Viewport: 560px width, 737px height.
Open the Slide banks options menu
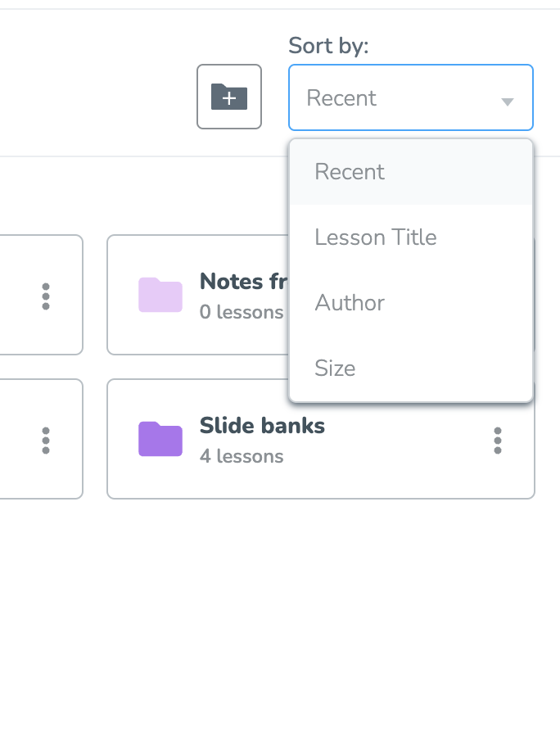(498, 441)
